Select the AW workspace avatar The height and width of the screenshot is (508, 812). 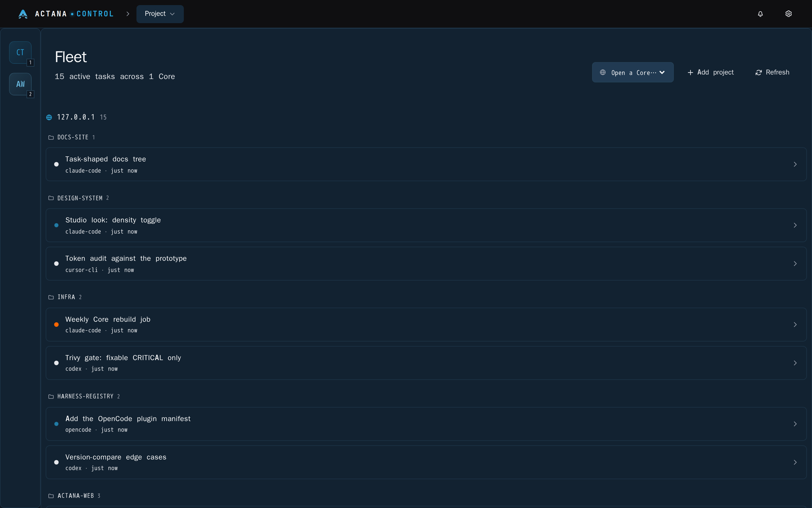coord(20,84)
